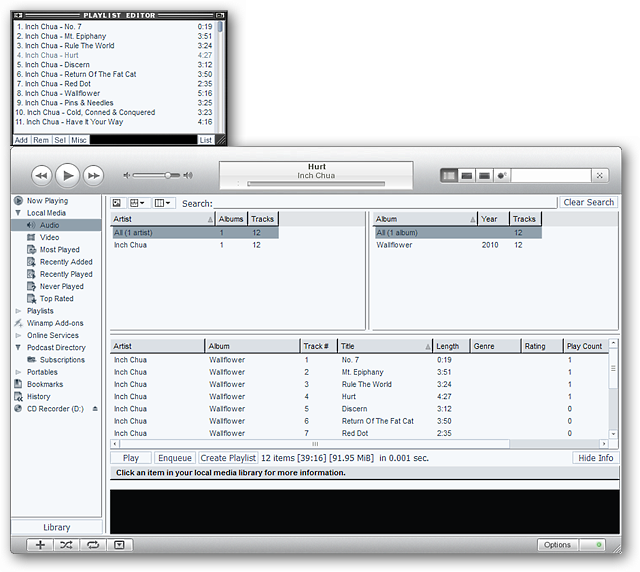
Task: Sort artist pane by Artist column header
Action: 162,219
